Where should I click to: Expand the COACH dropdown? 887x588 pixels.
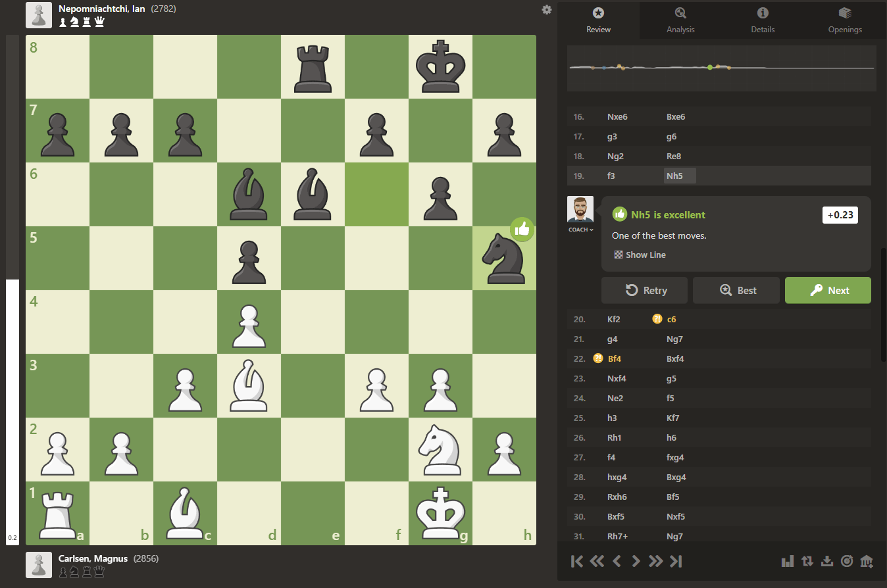(x=580, y=229)
